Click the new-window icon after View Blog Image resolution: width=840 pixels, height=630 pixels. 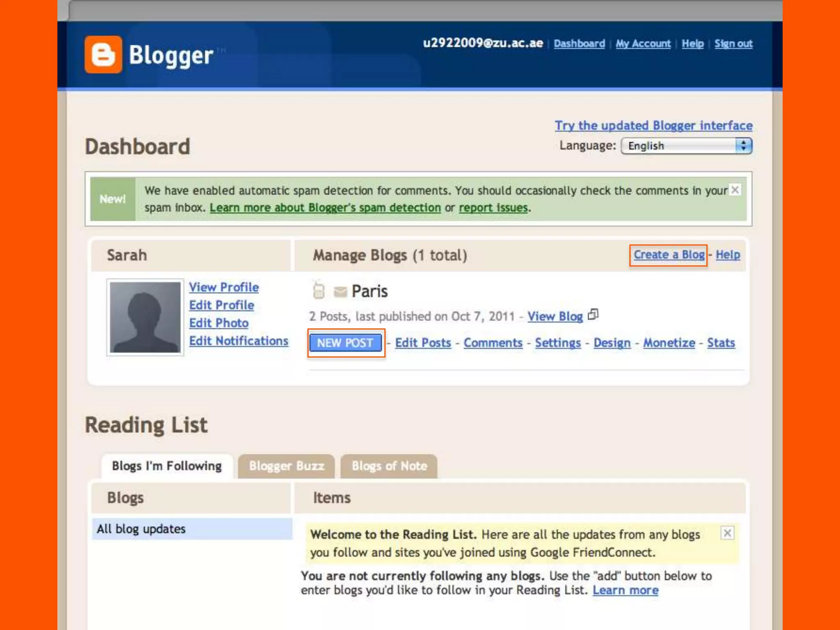pyautogui.click(x=593, y=315)
